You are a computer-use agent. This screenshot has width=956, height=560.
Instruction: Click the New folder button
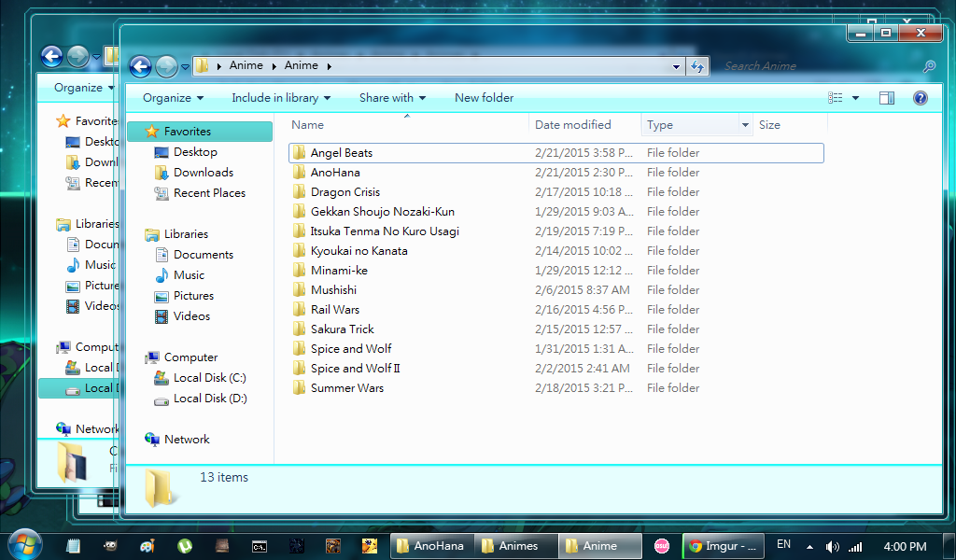click(484, 98)
